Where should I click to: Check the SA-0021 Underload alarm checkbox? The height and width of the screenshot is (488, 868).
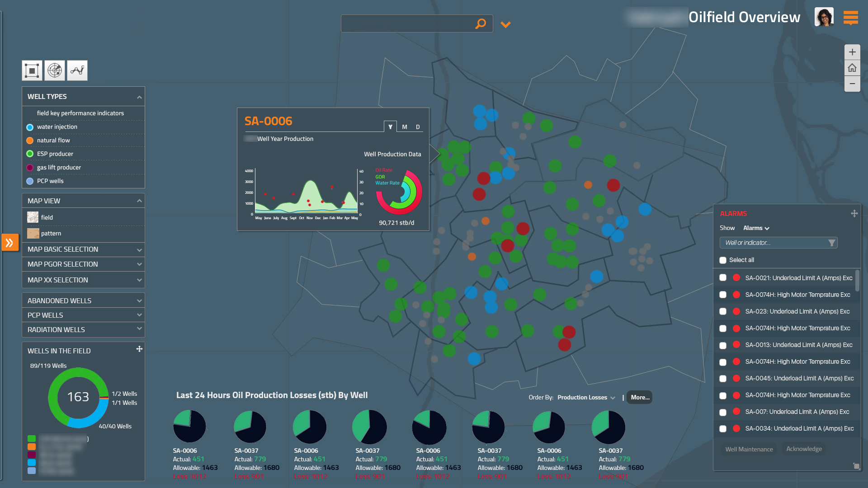click(x=723, y=278)
